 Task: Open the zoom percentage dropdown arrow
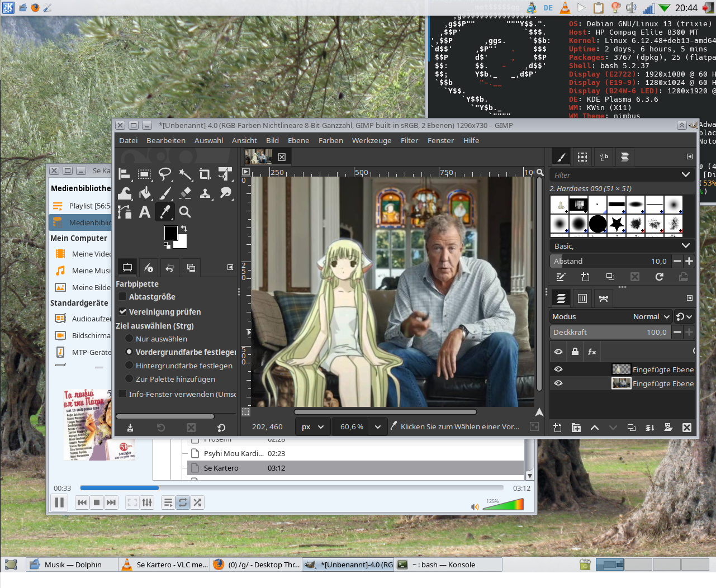point(378,426)
